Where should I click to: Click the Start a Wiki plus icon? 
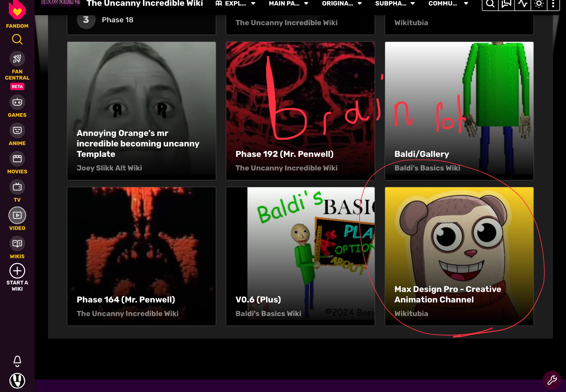tap(17, 271)
